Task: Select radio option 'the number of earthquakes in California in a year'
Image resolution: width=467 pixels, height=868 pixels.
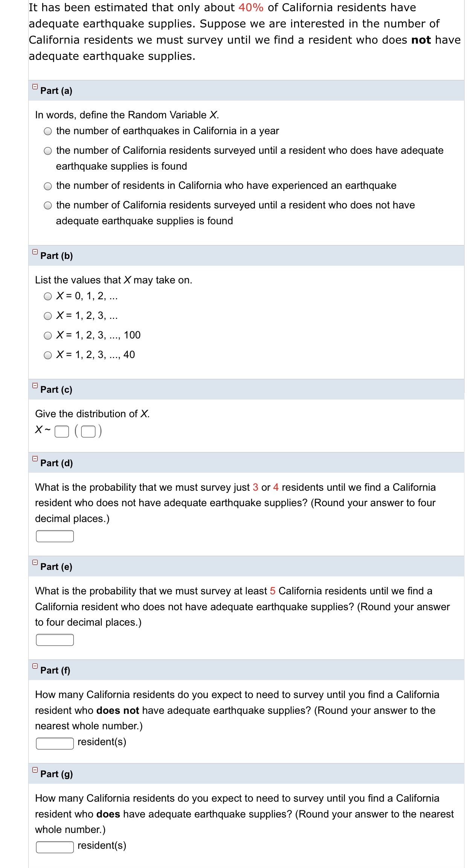Action: point(47,132)
